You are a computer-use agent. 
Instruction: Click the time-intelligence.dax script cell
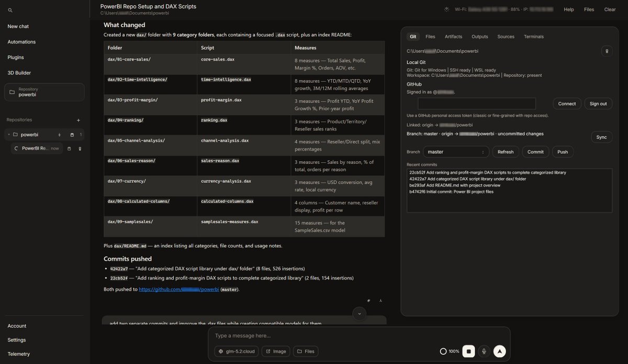pos(244,84)
